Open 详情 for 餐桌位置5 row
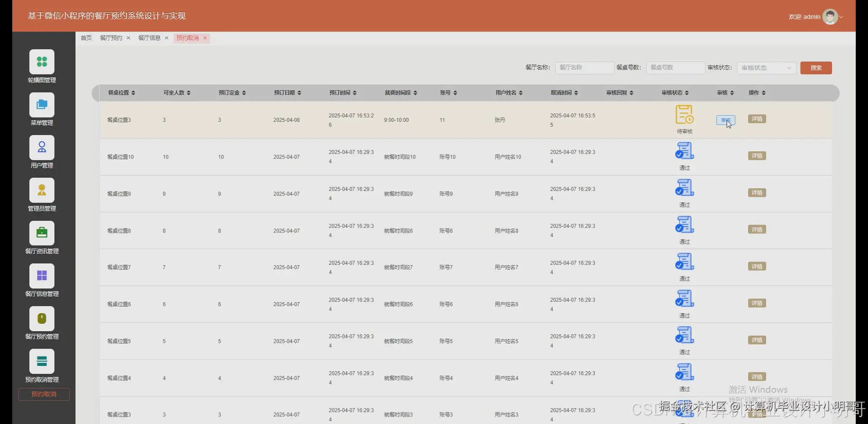 757,340
